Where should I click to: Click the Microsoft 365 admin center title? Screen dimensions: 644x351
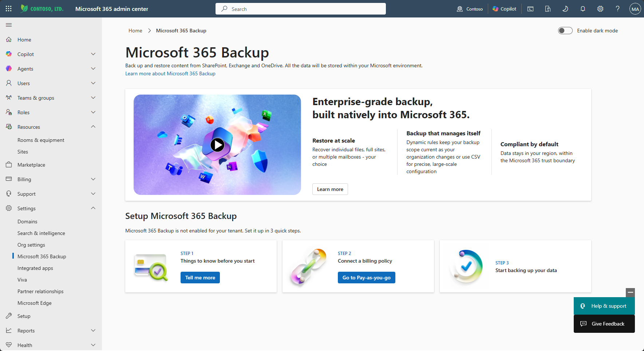tap(112, 9)
